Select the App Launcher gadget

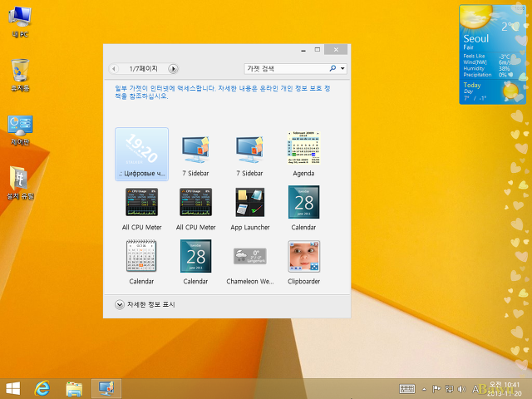pyautogui.click(x=250, y=209)
